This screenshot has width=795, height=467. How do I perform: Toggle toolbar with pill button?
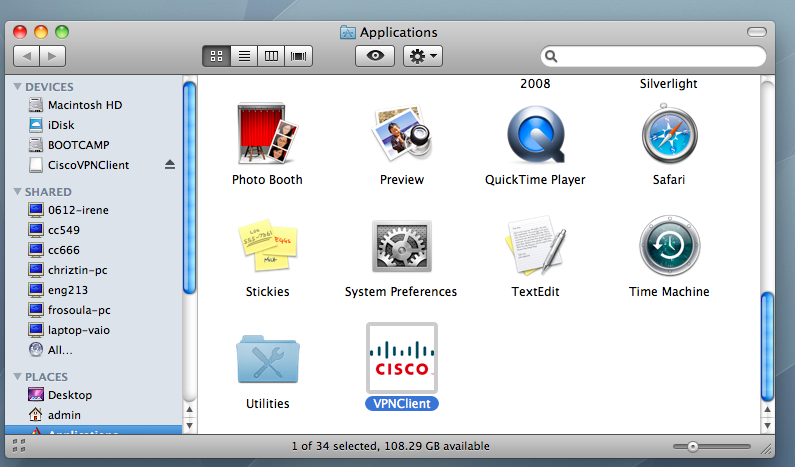[x=756, y=32]
